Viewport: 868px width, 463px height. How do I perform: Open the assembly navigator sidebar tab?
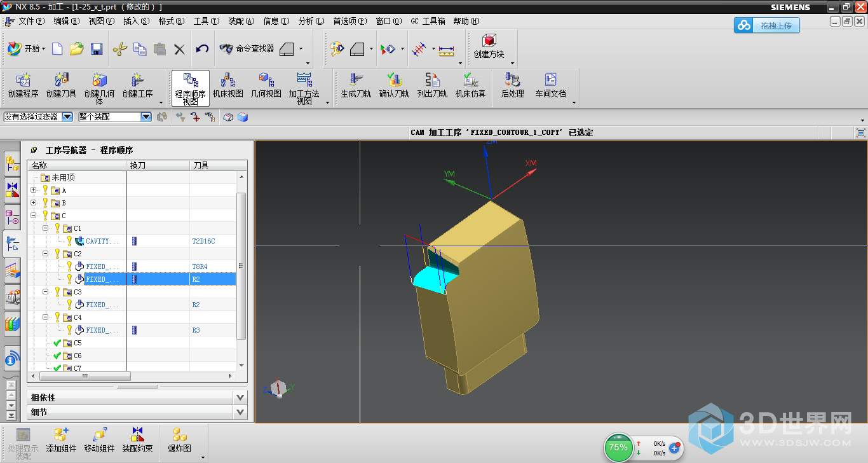[x=12, y=163]
